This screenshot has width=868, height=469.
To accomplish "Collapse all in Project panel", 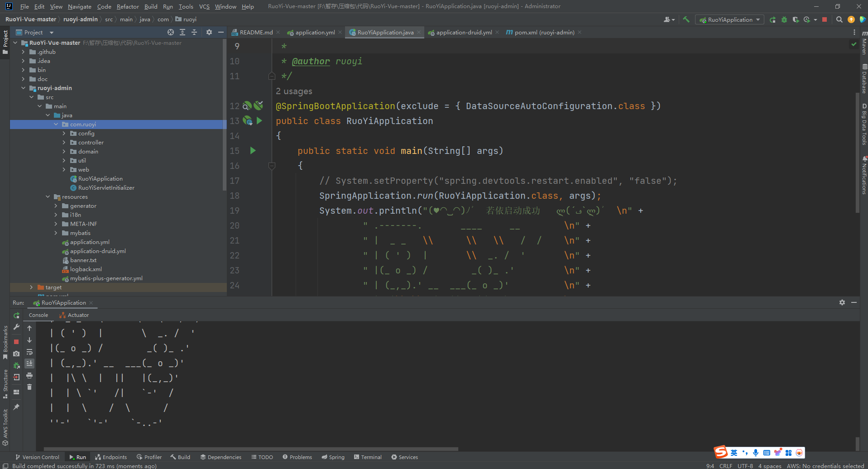I will coord(194,32).
